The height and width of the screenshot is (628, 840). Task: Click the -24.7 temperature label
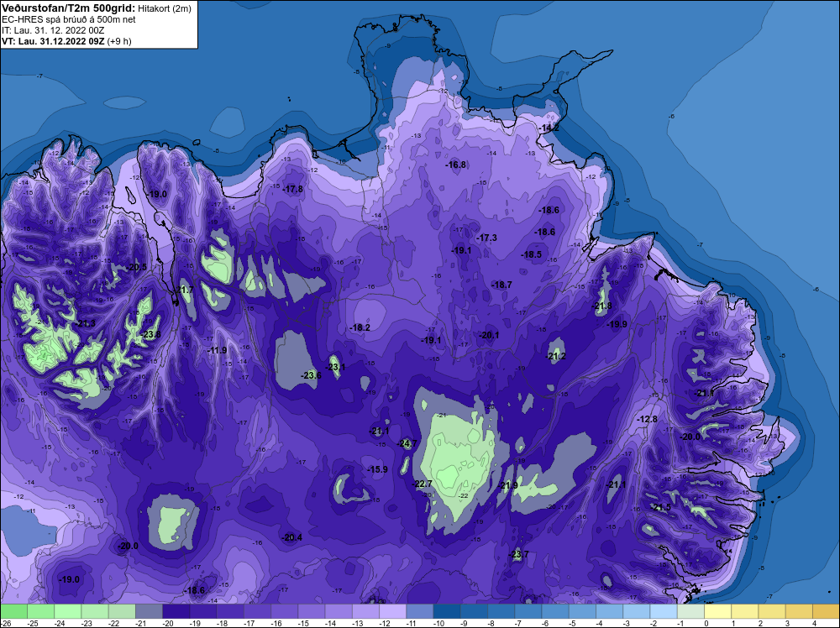point(407,443)
